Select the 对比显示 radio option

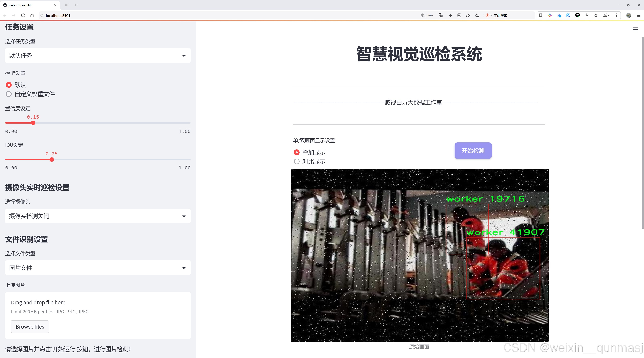click(297, 161)
